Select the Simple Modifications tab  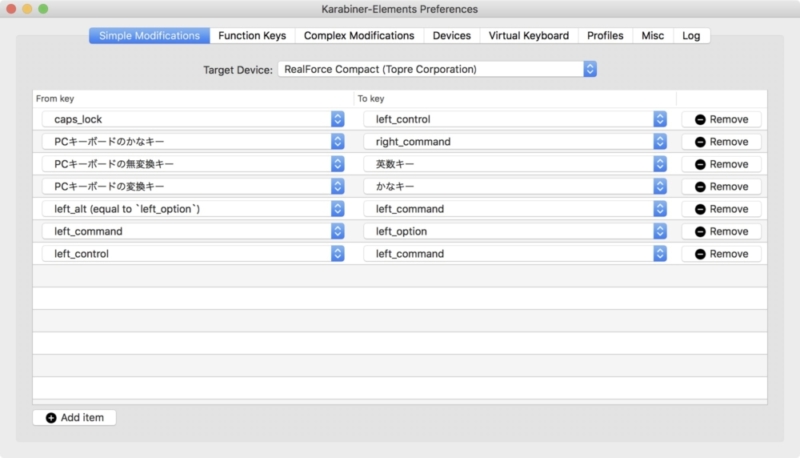click(149, 36)
